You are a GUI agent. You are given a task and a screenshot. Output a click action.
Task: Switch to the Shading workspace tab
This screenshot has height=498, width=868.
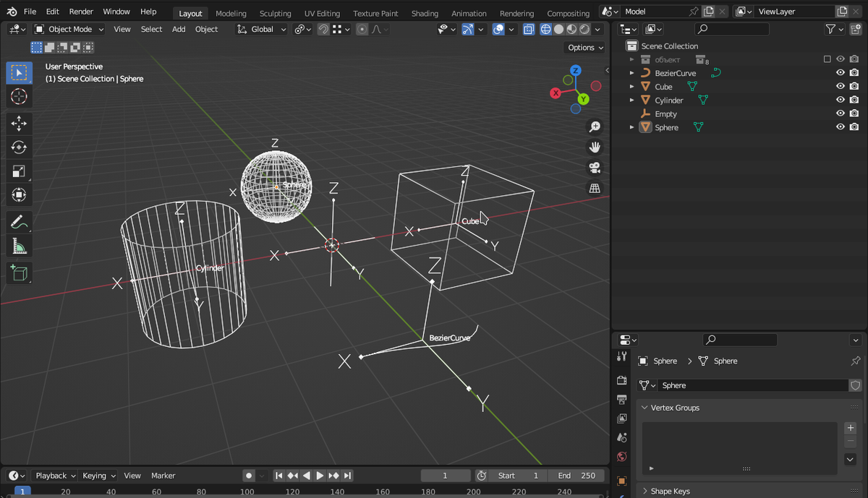click(x=425, y=13)
